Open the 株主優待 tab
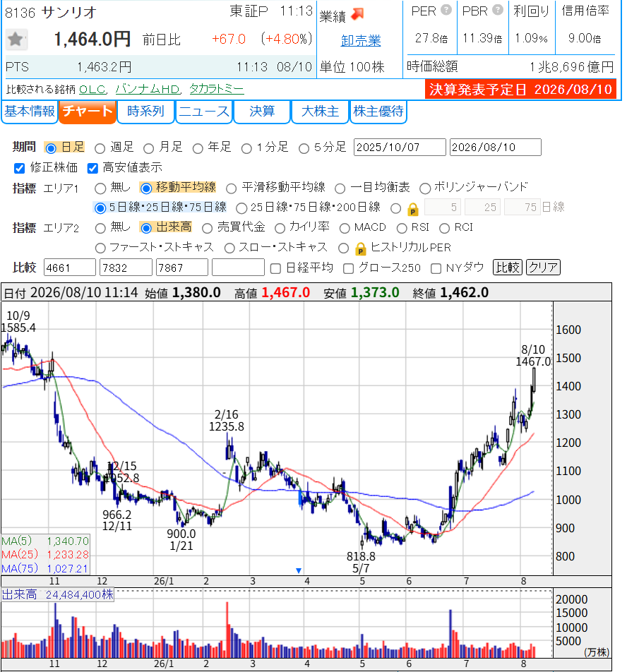The image size is (627, 672). (378, 112)
